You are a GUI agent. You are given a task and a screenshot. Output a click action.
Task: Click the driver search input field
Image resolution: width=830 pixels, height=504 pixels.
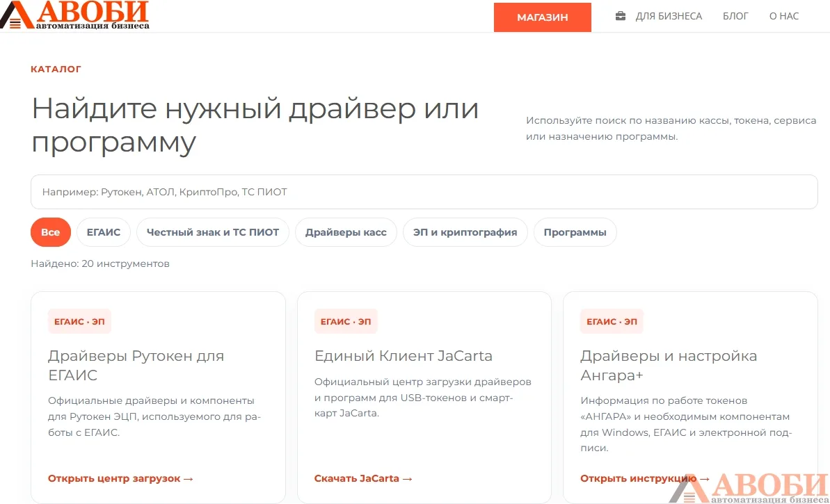coord(424,192)
